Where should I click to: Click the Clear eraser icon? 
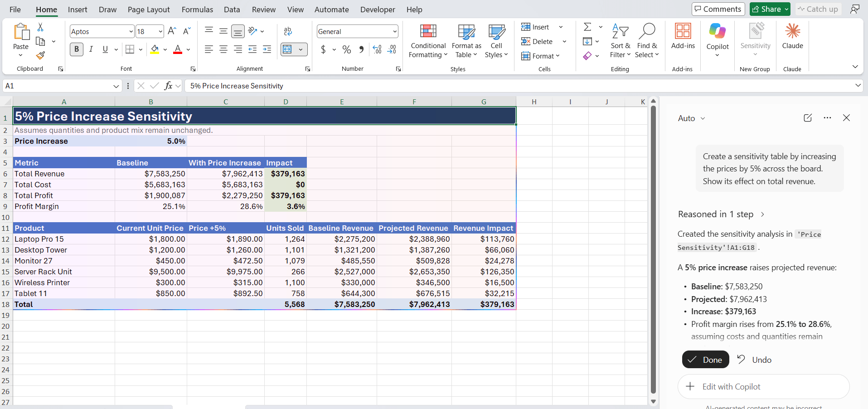tap(587, 56)
